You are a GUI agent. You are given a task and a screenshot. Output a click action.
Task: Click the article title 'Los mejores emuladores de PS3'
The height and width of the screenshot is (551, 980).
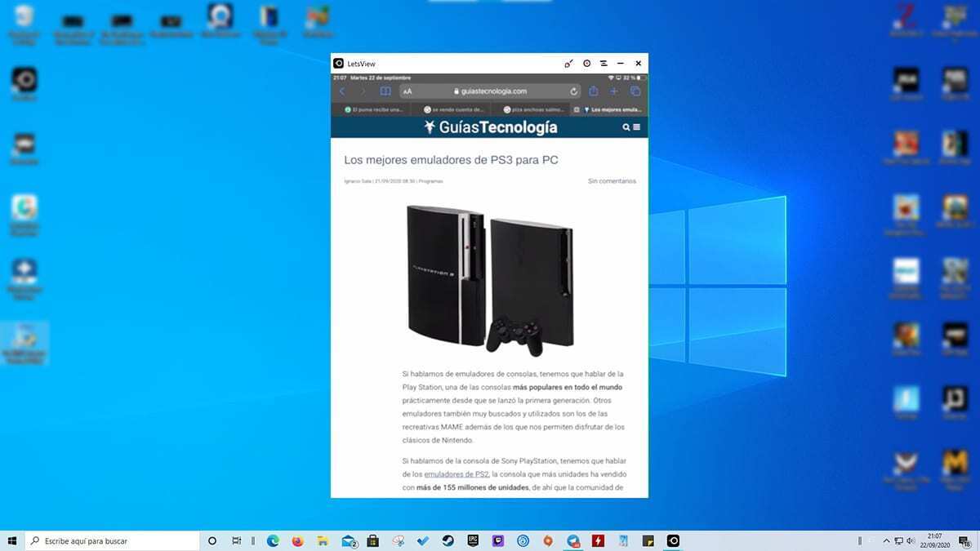[451, 160]
